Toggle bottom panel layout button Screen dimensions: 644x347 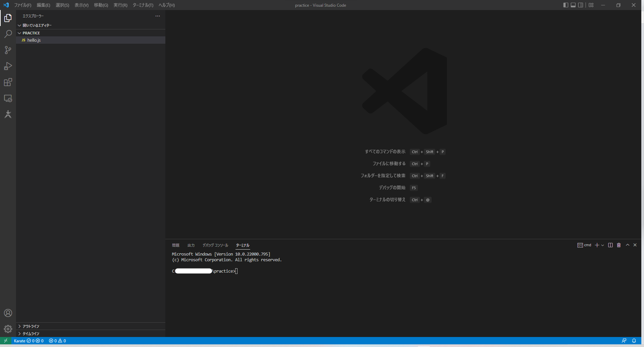click(573, 5)
